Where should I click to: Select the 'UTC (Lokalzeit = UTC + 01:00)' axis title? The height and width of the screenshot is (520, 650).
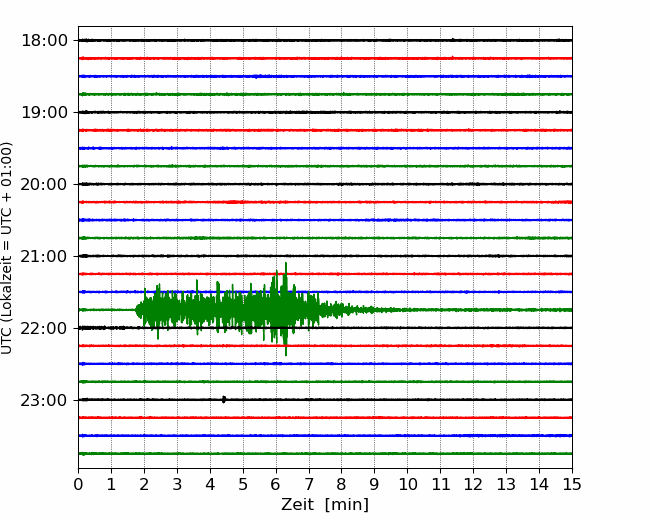6,248
